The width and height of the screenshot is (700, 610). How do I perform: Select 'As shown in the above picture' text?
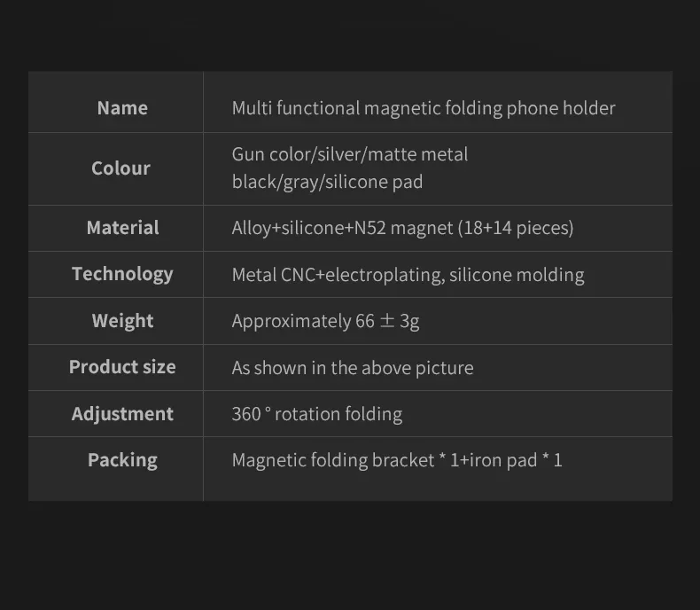point(353,368)
